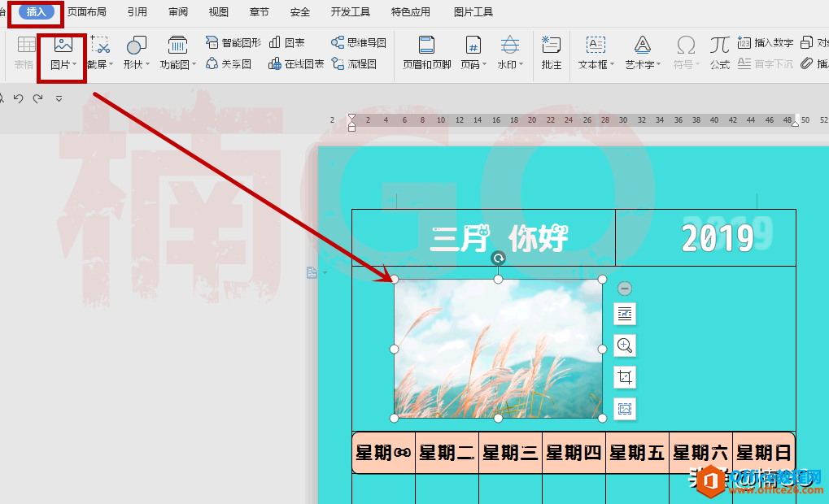
Task: Open the 安全 tab
Action: click(299, 12)
